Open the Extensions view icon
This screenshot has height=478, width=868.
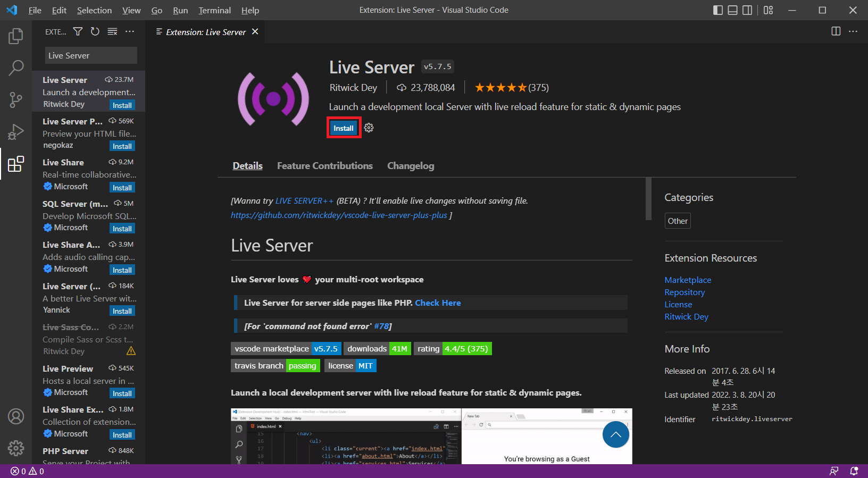click(x=16, y=164)
